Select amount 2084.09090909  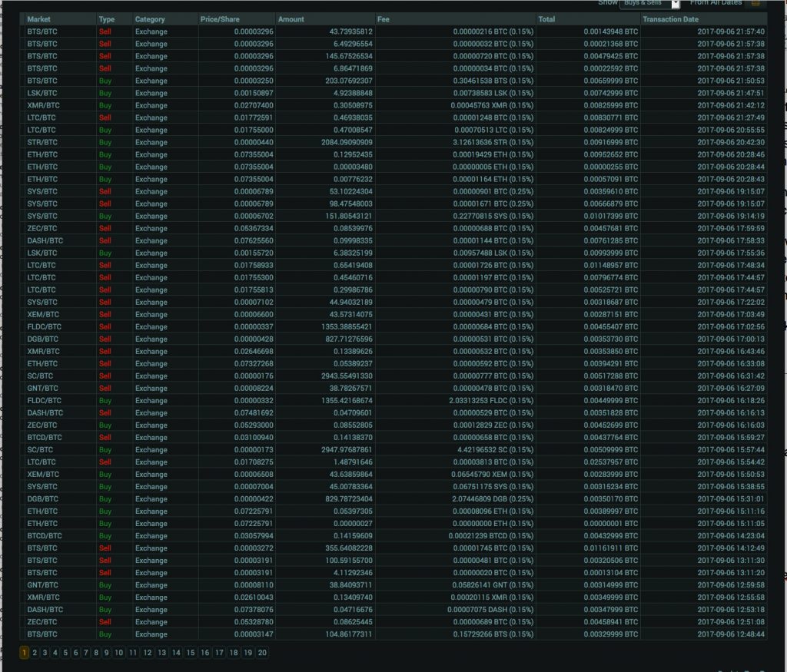tap(347, 142)
